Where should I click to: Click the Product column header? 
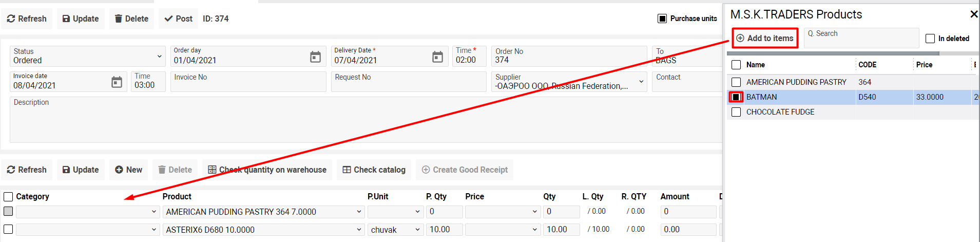[x=177, y=196]
